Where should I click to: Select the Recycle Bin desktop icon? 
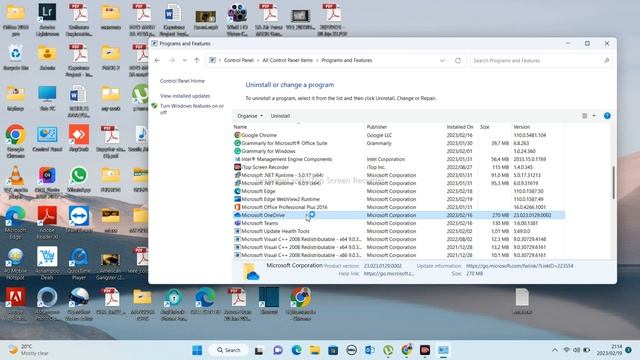coord(16,58)
